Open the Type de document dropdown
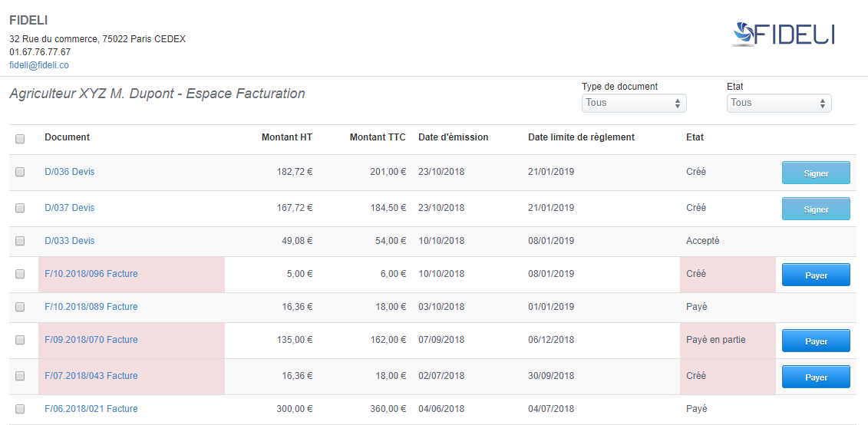 tap(634, 103)
